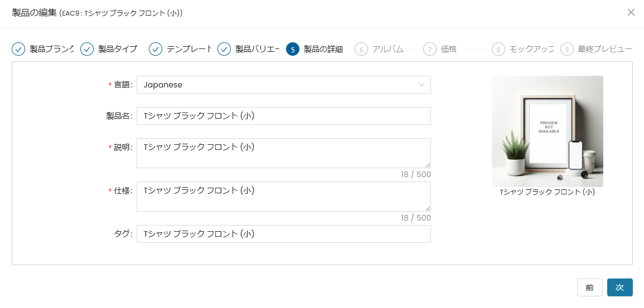Focus the 仕様 specification text area
Image resolution: width=644 pixels, height=308 pixels.
283,196
